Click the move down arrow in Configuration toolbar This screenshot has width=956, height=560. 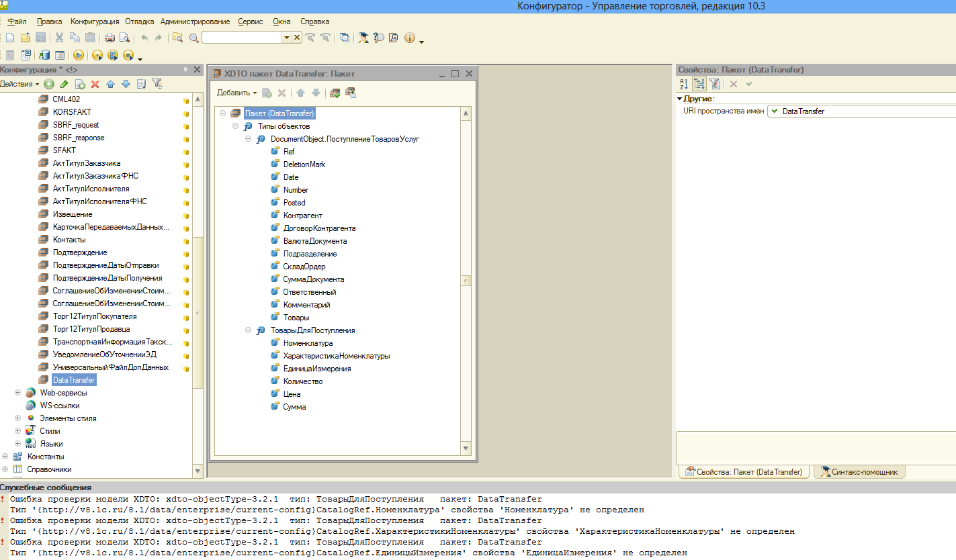[x=126, y=84]
